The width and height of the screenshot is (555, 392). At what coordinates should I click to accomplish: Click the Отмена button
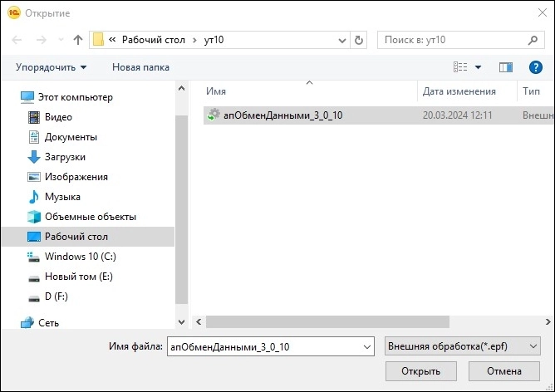tap(504, 371)
